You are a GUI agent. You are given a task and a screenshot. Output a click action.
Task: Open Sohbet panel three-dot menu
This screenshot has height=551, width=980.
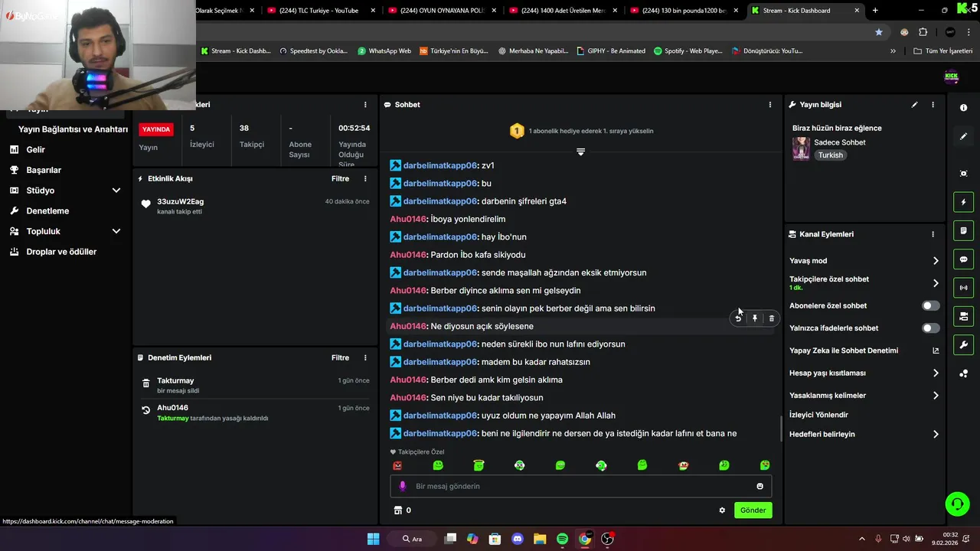[x=770, y=105]
